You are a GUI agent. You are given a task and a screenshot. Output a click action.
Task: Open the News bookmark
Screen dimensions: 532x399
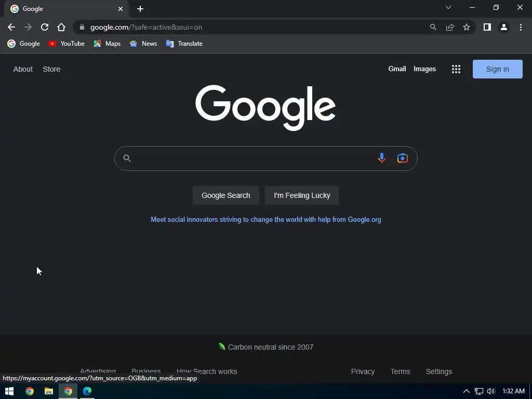tap(143, 44)
